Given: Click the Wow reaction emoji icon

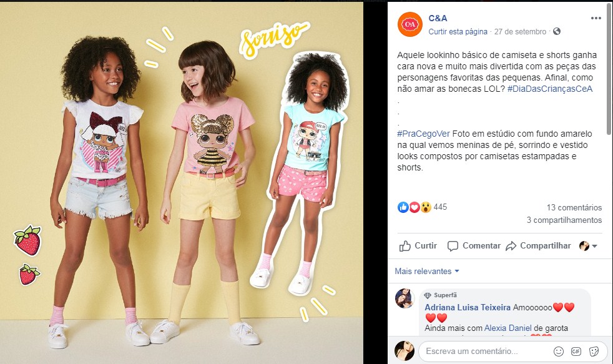Looking at the screenshot, I should 426,207.
